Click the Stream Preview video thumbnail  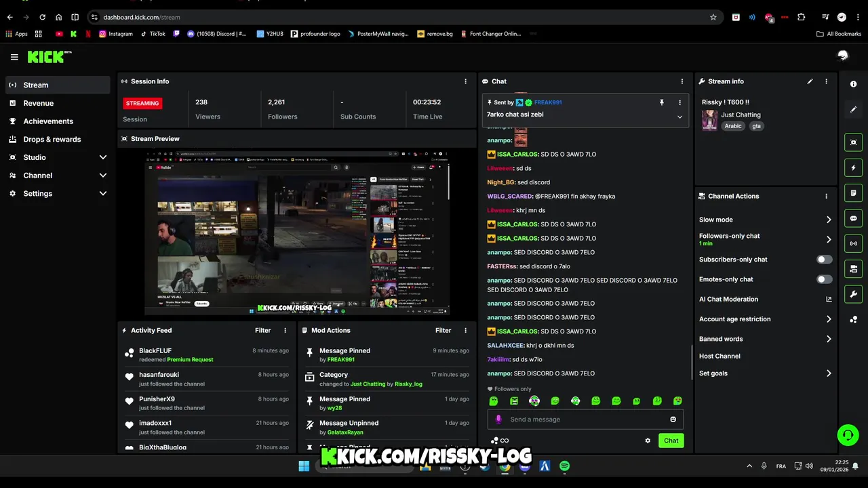click(297, 232)
